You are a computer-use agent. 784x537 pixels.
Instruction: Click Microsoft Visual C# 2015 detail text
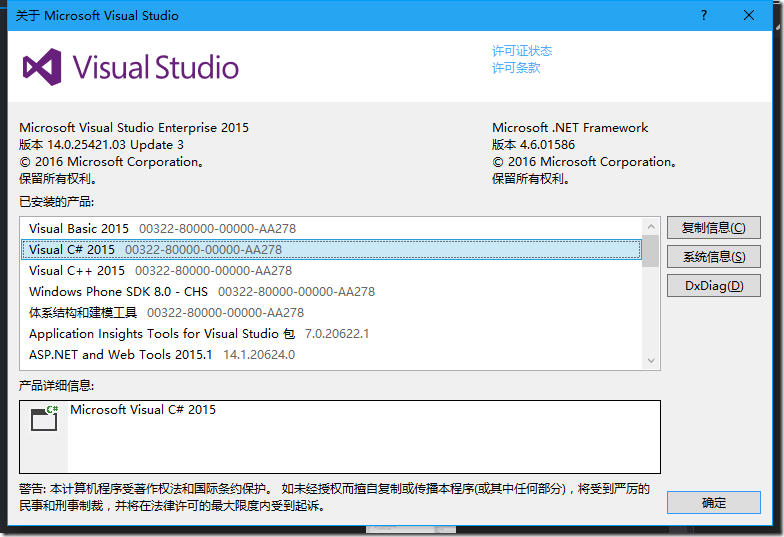(143, 410)
